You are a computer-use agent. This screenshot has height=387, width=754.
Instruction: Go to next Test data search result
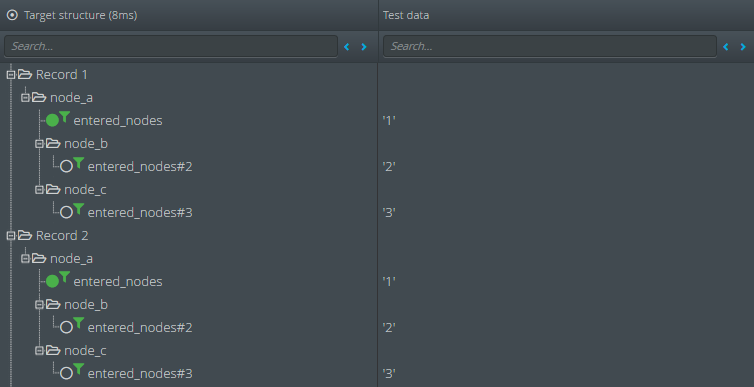coord(743,47)
